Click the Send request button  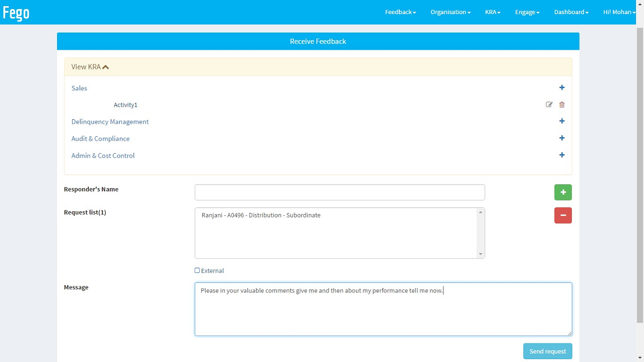pyautogui.click(x=547, y=351)
